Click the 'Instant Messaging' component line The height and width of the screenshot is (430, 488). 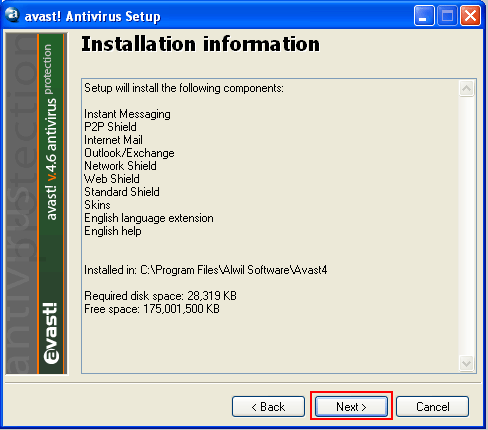coord(127,114)
